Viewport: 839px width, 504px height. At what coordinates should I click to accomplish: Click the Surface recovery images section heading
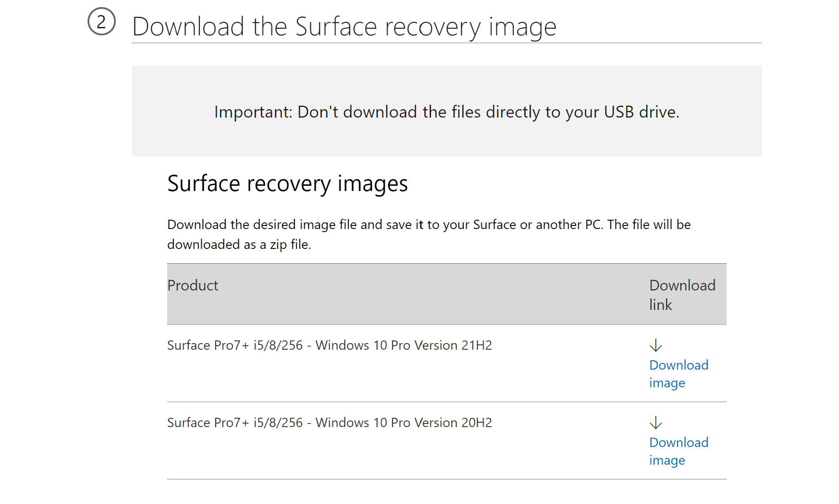[288, 183]
